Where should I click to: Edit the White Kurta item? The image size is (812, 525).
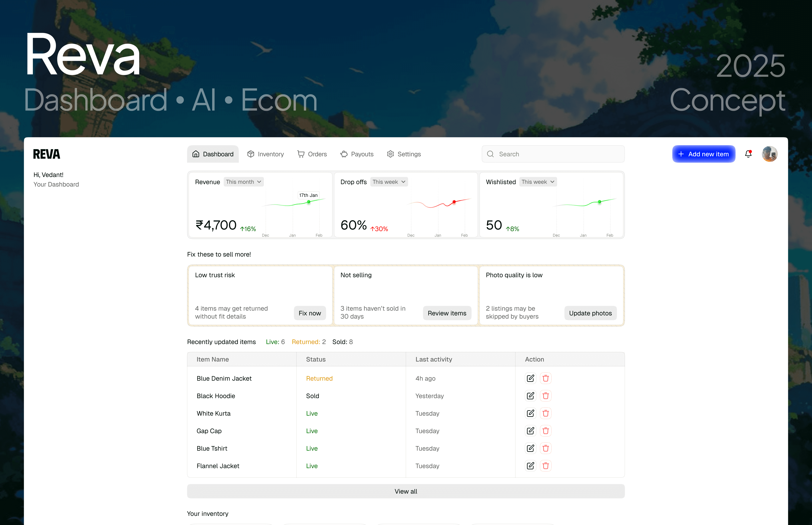click(x=530, y=413)
